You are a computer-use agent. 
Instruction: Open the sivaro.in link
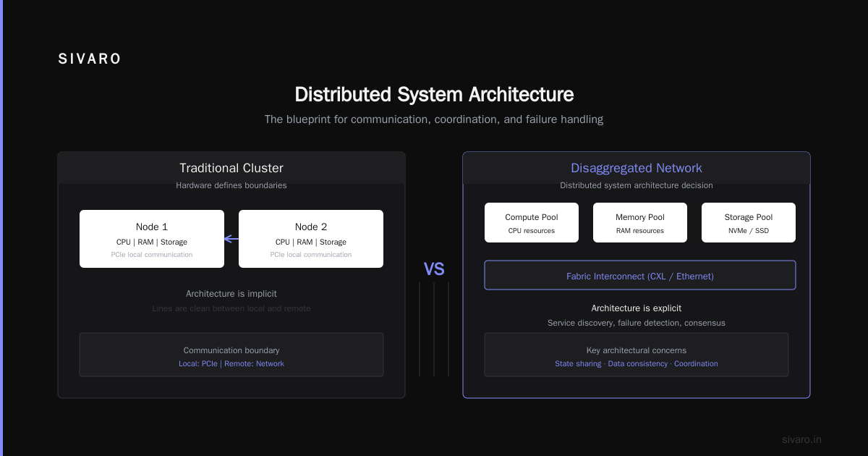801,439
